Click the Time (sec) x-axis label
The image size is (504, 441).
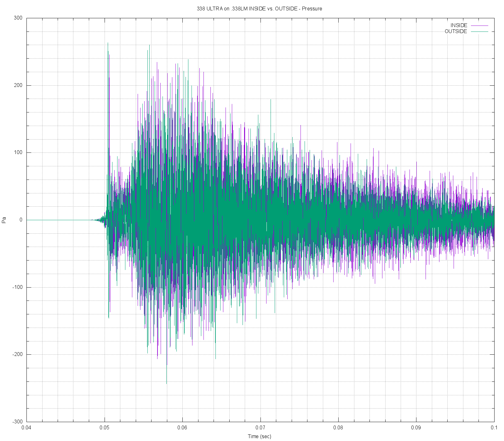click(259, 436)
